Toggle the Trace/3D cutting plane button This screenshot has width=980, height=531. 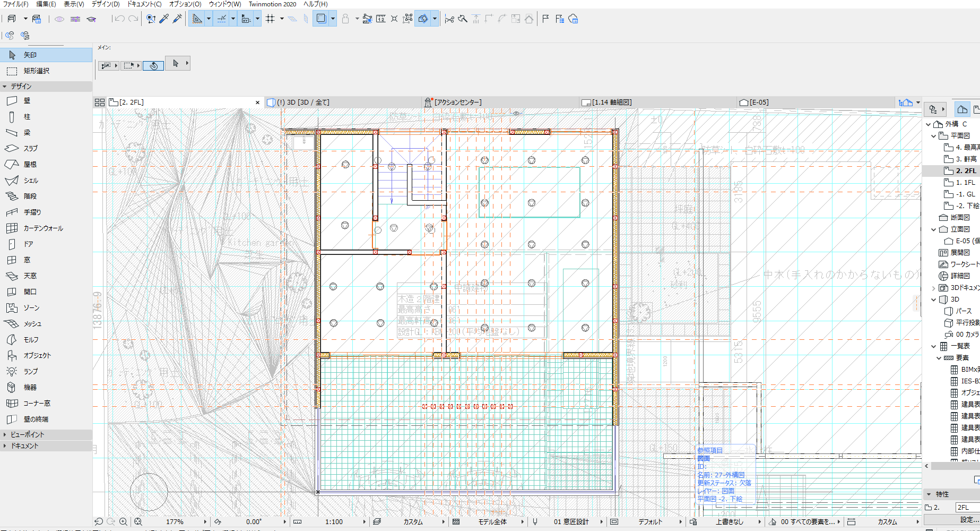[x=423, y=19]
